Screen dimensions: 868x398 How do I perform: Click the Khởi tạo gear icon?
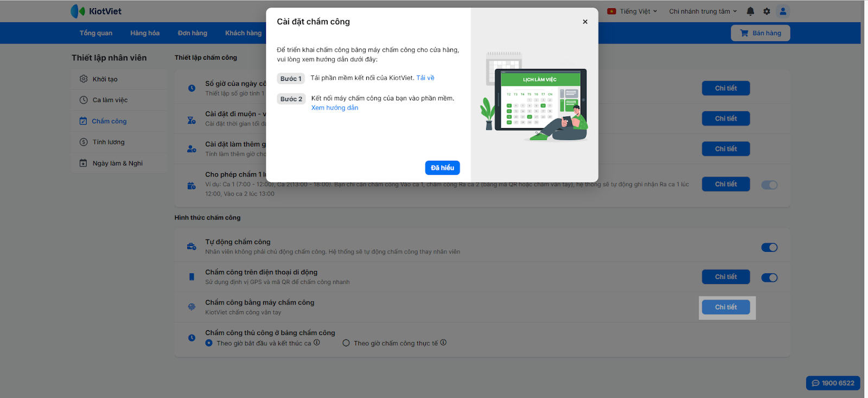[x=84, y=79]
